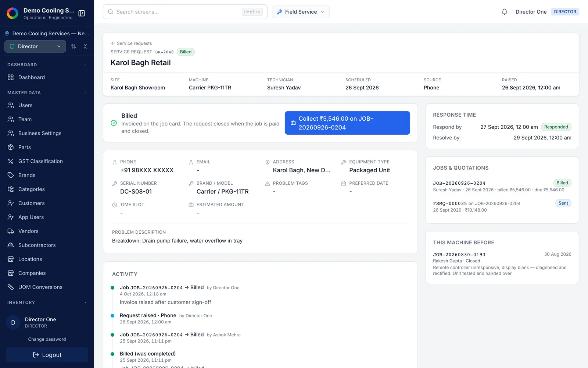Screen dimensions: 588x368
Task: Collapse the DASHBOARD section
Action: point(86,65)
